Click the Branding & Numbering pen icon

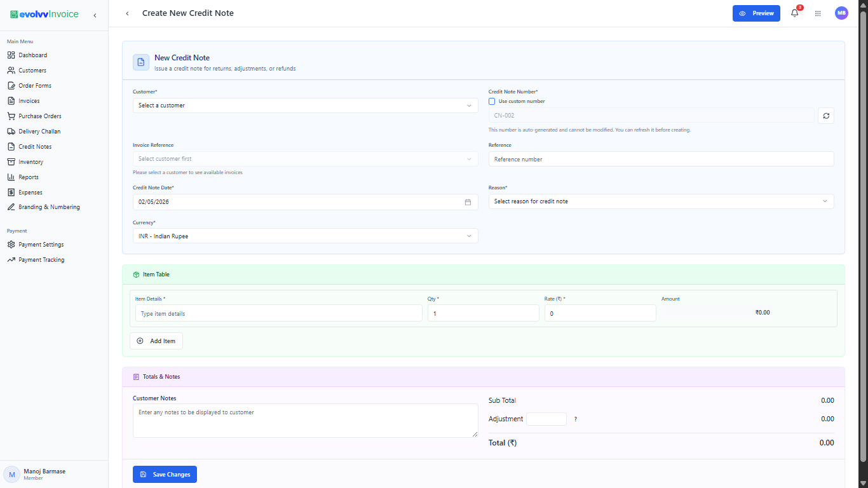11,207
